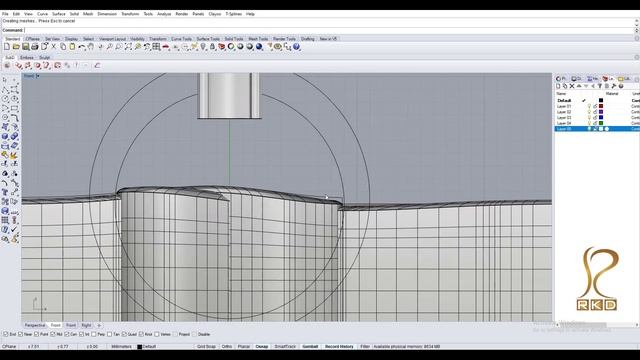The image size is (640, 360).
Task: Click the padlock Lock objects icon
Action: tap(212, 47)
